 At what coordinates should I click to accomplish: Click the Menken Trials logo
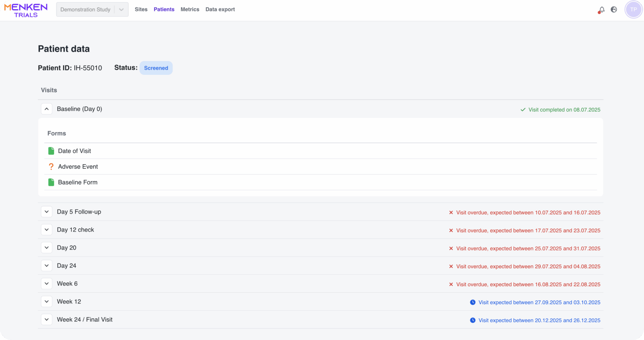[26, 10]
